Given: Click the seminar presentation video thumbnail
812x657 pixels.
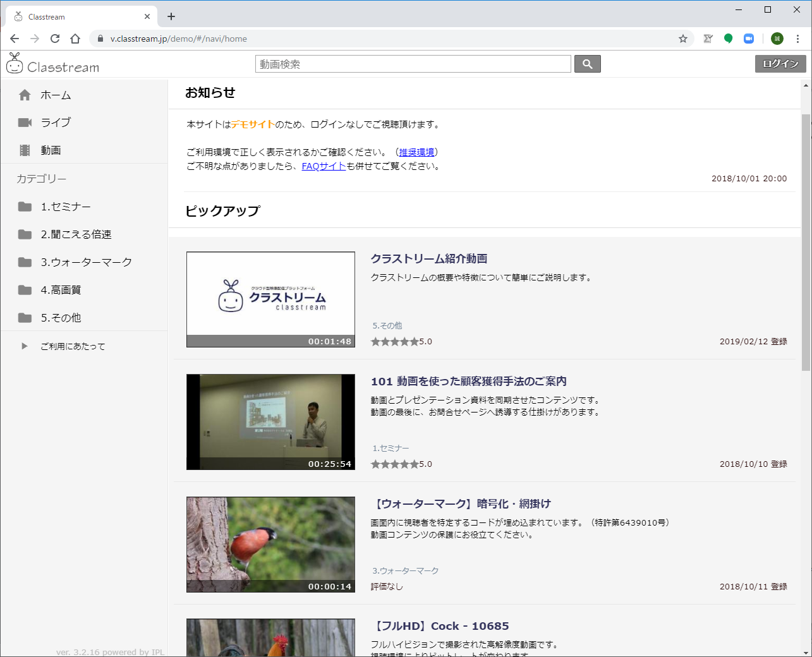Looking at the screenshot, I should (270, 422).
